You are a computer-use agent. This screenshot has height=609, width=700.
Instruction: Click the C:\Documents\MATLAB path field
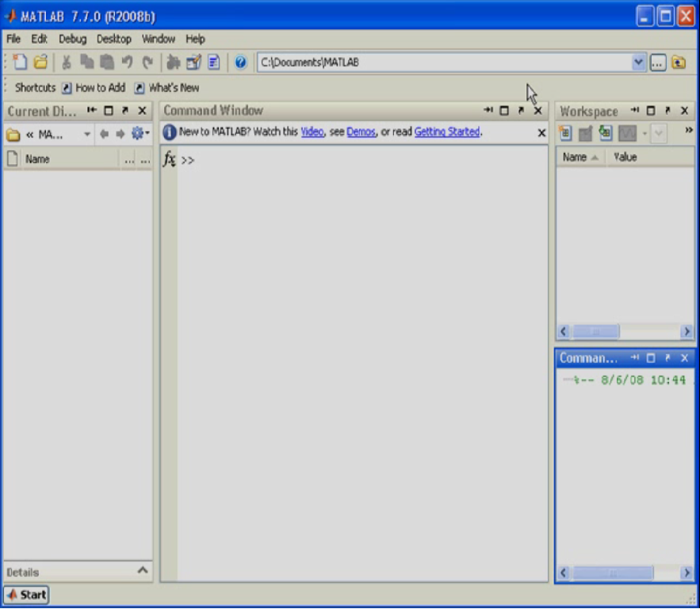point(445,62)
